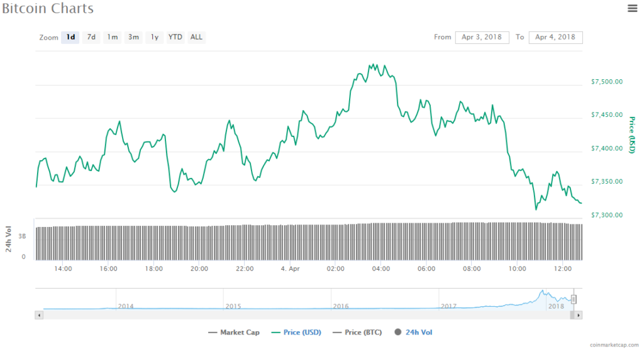This screenshot has height=349, width=644.
Task: Toggle Price (USD) series visibility
Action: click(296, 332)
